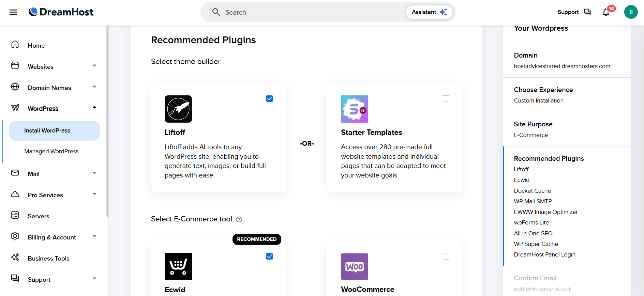Click the Business Tools sparkle icon
The width and height of the screenshot is (644, 296).
tap(15, 257)
